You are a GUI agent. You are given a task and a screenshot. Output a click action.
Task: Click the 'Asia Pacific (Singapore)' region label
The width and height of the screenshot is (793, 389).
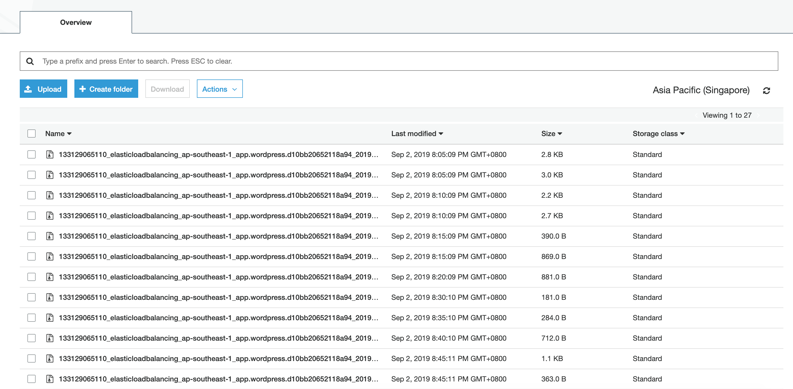(x=701, y=90)
